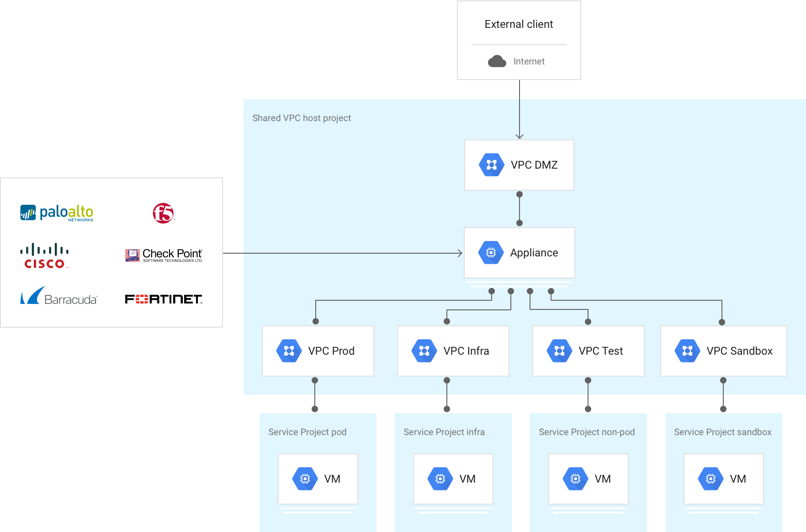Select the VPC Test icon

pos(559,351)
